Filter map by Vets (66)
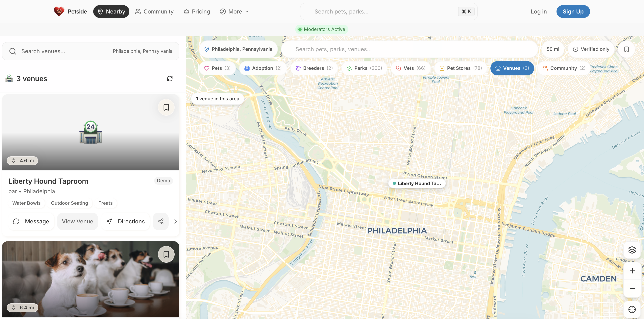Image resolution: width=644 pixels, height=319 pixels. coord(410,68)
